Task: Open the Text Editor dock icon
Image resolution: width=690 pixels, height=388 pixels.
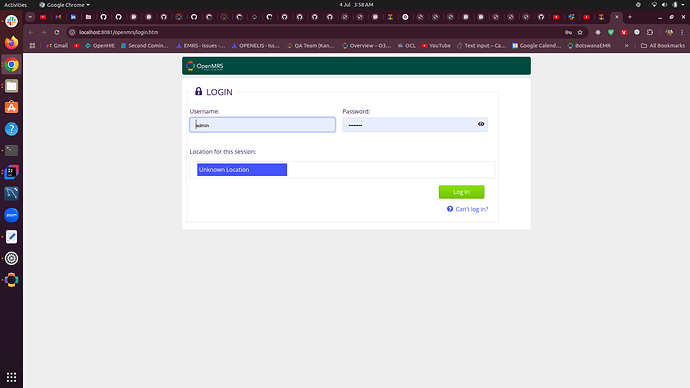Action: coord(11,237)
